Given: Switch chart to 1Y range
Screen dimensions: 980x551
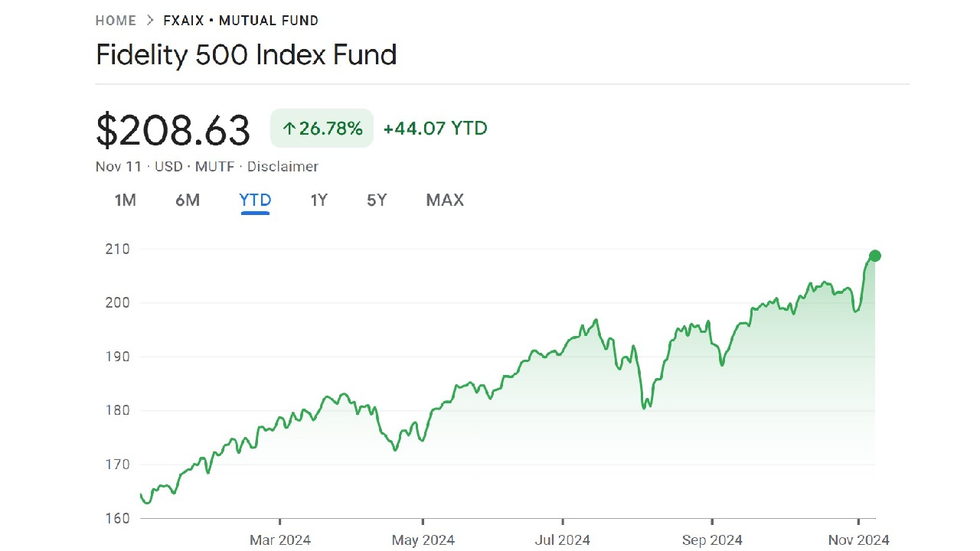Looking at the screenshot, I should pyautogui.click(x=318, y=201).
